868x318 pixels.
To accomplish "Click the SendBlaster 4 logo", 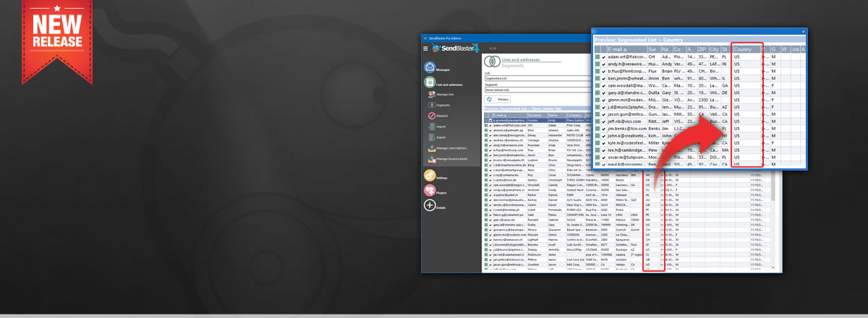I will tap(456, 48).
